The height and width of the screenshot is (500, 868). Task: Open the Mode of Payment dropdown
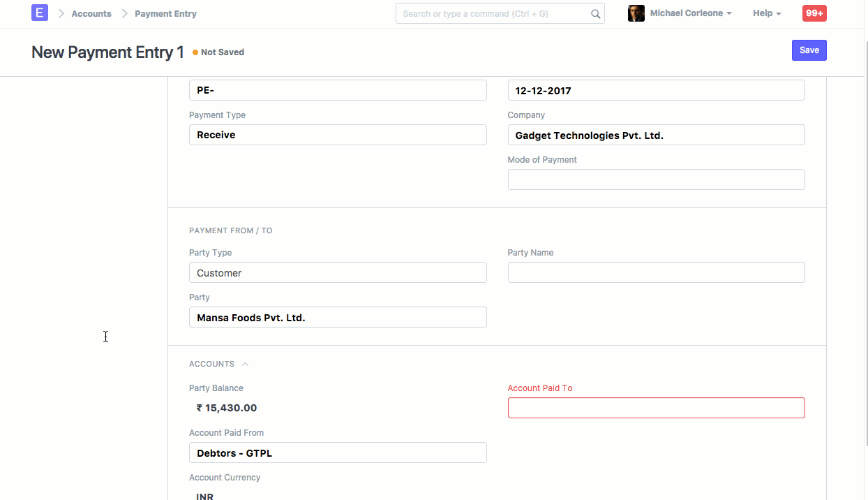point(655,179)
